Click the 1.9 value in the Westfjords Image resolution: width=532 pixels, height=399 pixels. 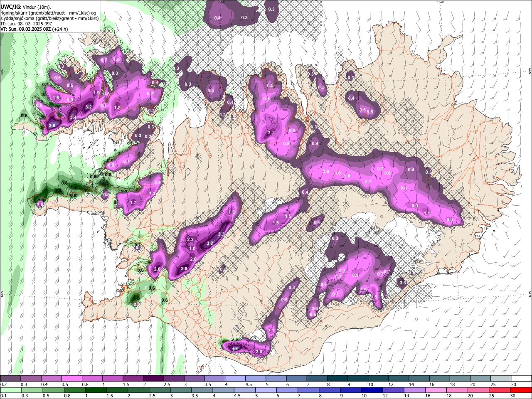(97, 93)
